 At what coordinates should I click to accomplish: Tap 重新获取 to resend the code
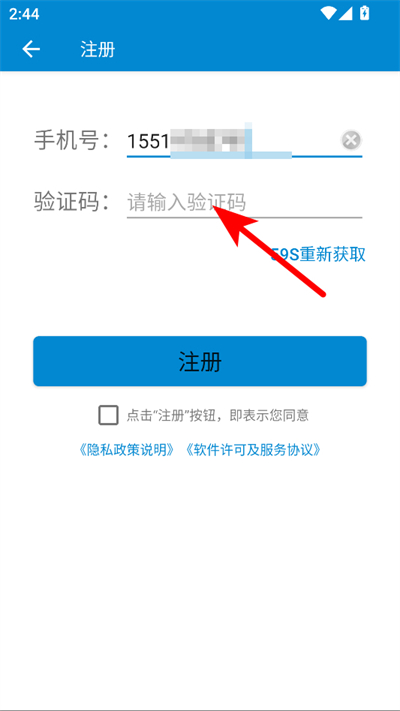point(333,254)
